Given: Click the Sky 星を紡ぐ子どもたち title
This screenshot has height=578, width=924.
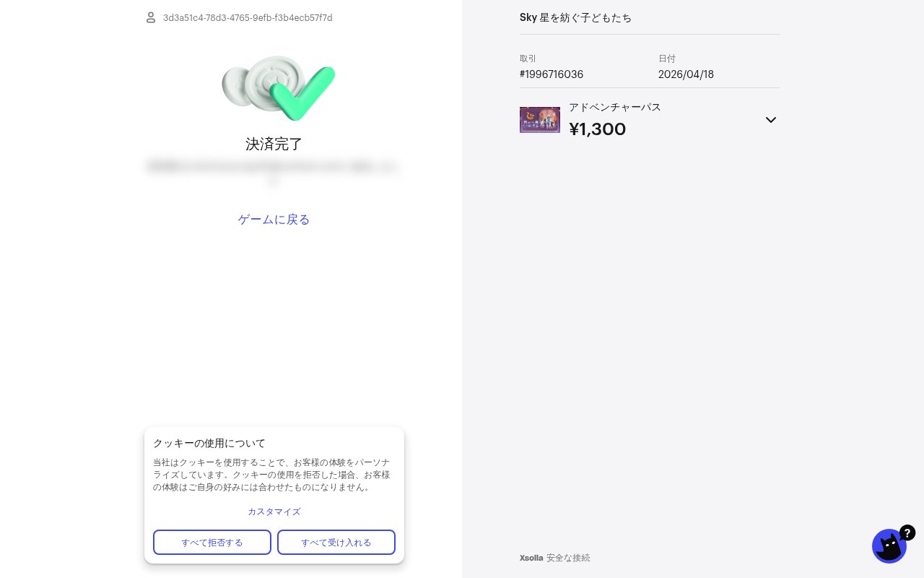Looking at the screenshot, I should [x=575, y=17].
